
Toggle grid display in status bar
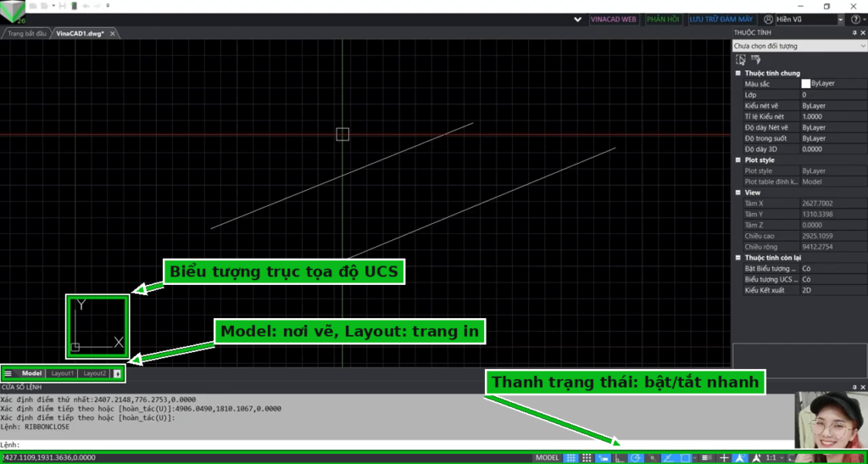coord(570,458)
